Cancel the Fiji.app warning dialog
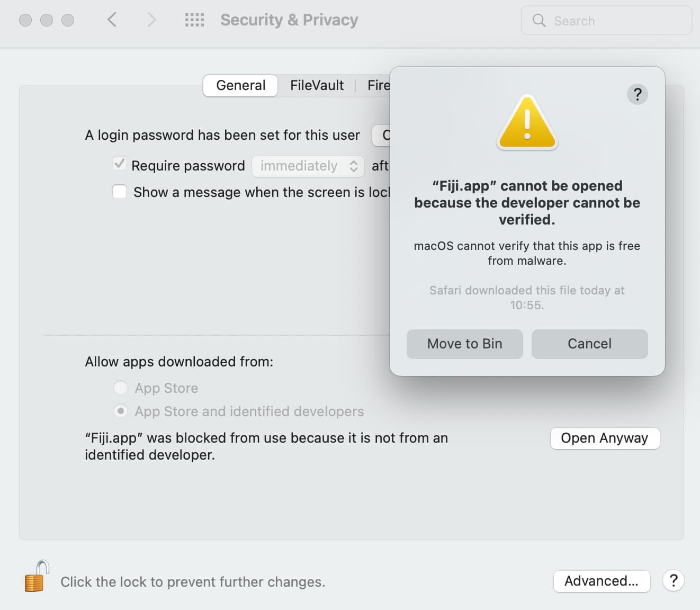Image resolution: width=700 pixels, height=610 pixels. tap(589, 344)
